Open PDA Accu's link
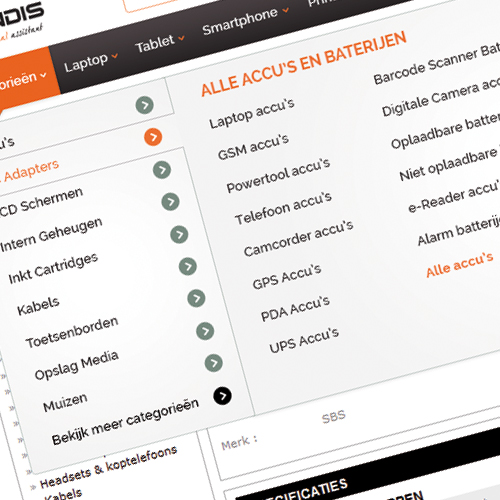 pos(295,308)
